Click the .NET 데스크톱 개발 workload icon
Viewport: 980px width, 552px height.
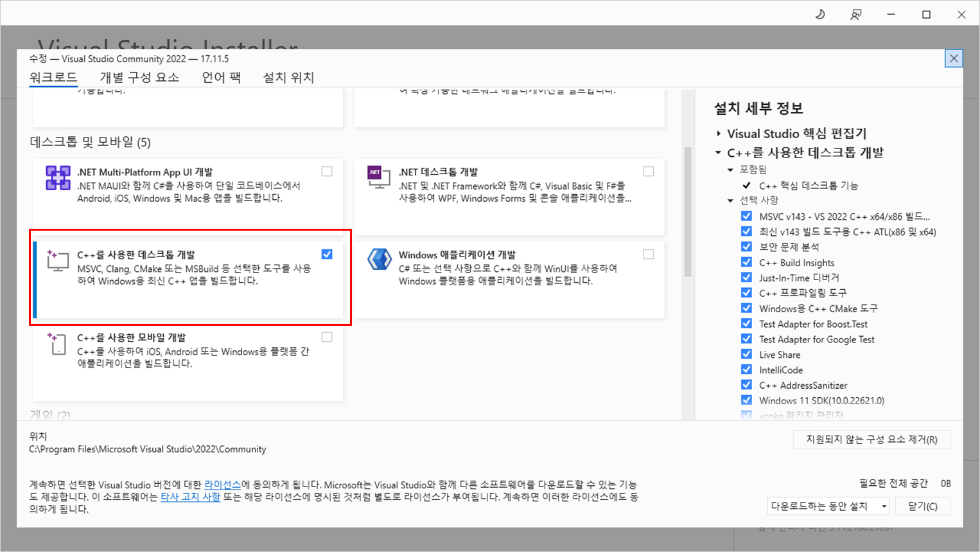click(378, 177)
